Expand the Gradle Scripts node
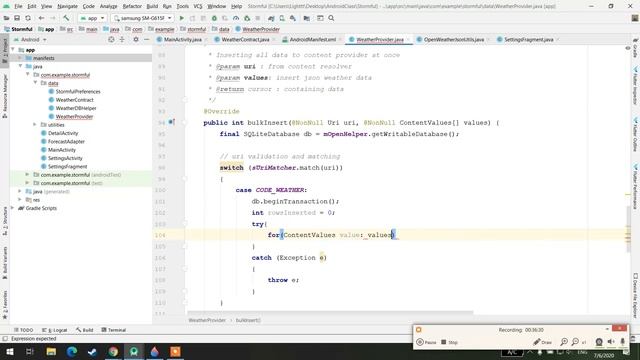Image resolution: width=640 pixels, height=360 pixels. point(13,208)
